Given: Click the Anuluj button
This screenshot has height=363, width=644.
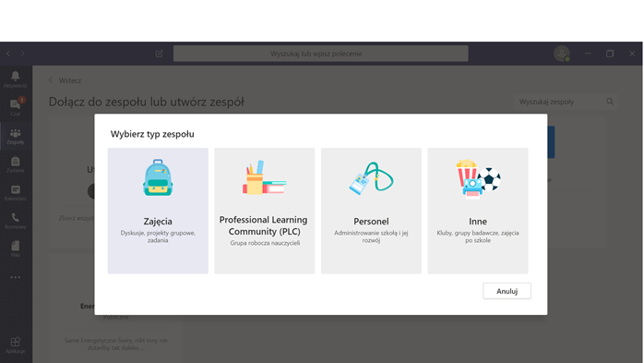Looking at the screenshot, I should point(507,291).
